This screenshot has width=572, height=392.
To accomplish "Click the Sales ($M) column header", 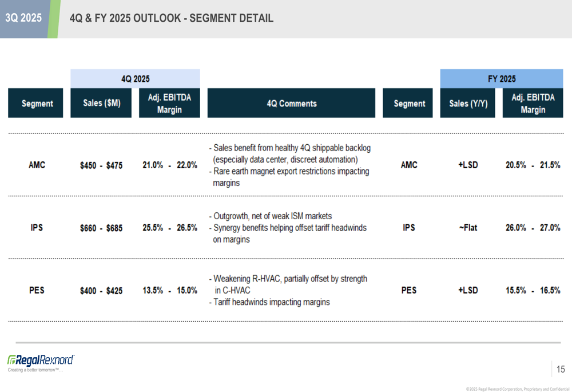I will coord(101,104).
